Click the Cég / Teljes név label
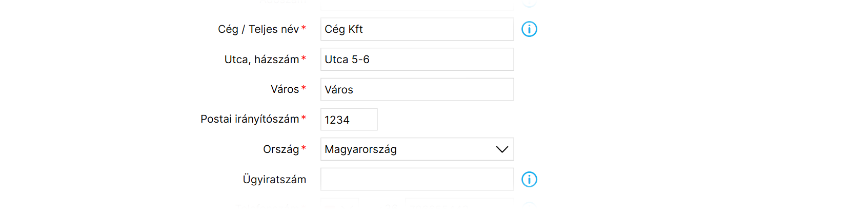Image resolution: width=868 pixels, height=213 pixels. (x=258, y=29)
